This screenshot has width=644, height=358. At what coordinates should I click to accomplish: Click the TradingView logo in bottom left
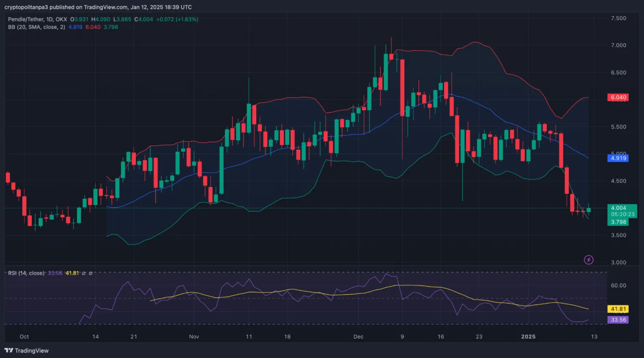pyautogui.click(x=26, y=350)
